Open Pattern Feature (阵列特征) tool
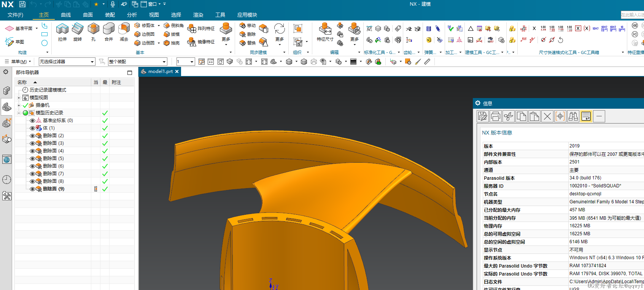Viewport: 644px width, 290px height. (x=192, y=29)
